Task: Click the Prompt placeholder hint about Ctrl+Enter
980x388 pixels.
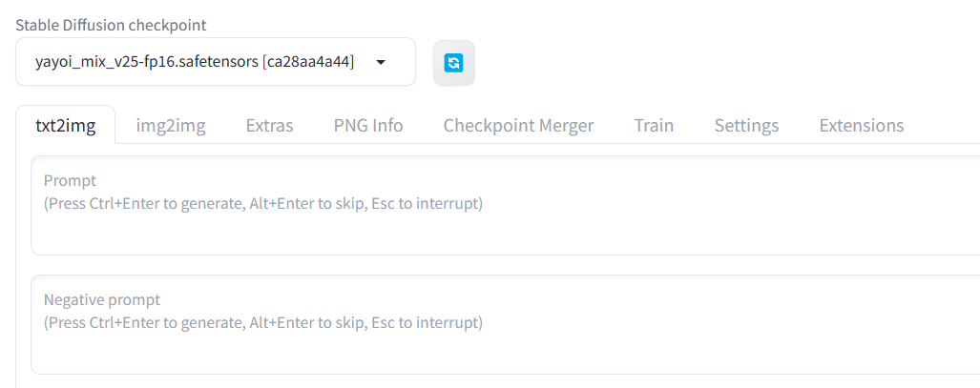Action: pyautogui.click(x=263, y=203)
